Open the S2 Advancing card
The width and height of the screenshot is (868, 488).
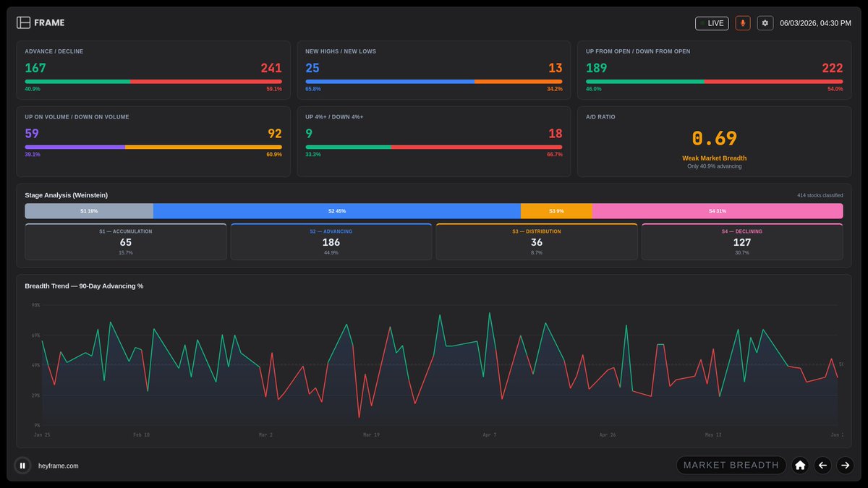pos(331,241)
